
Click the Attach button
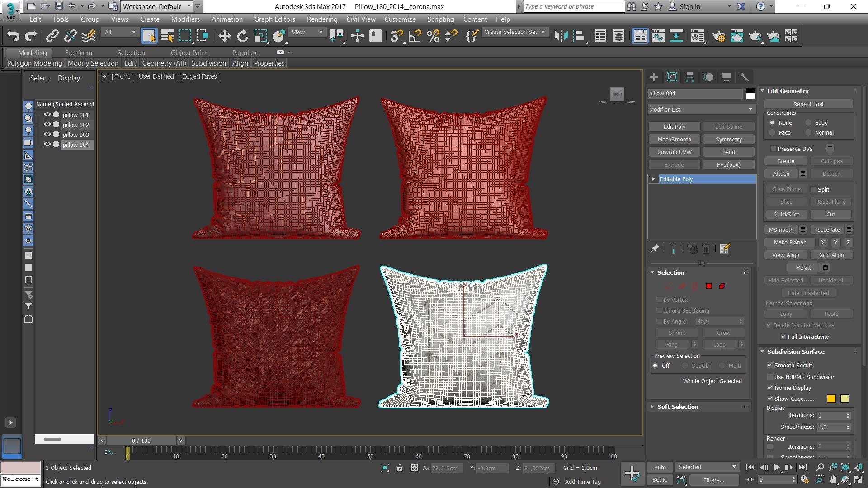pos(781,174)
